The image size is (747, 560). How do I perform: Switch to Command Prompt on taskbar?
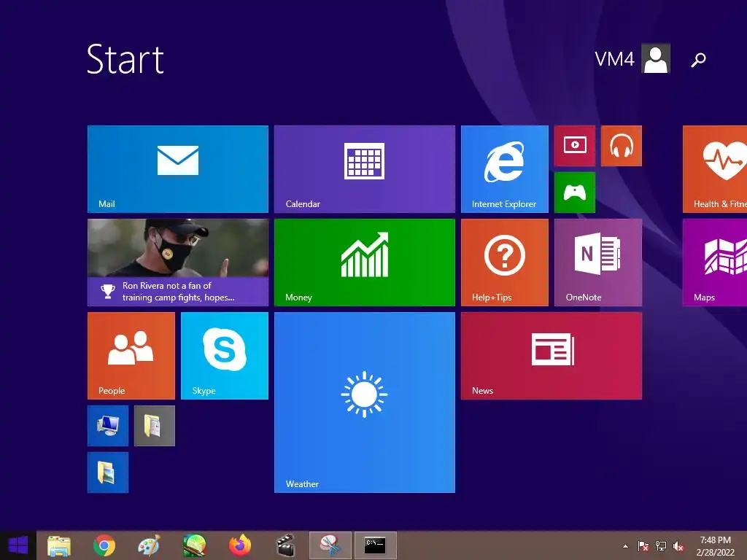click(x=375, y=545)
